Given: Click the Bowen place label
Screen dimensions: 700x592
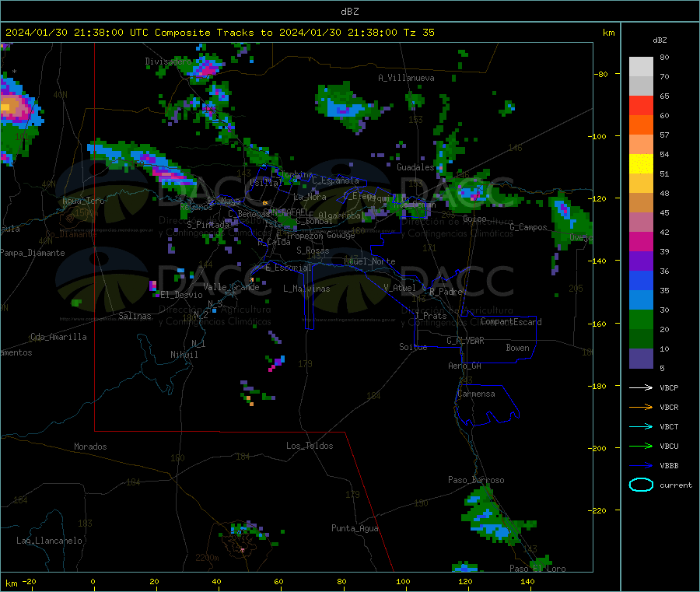Looking at the screenshot, I should [x=517, y=348].
